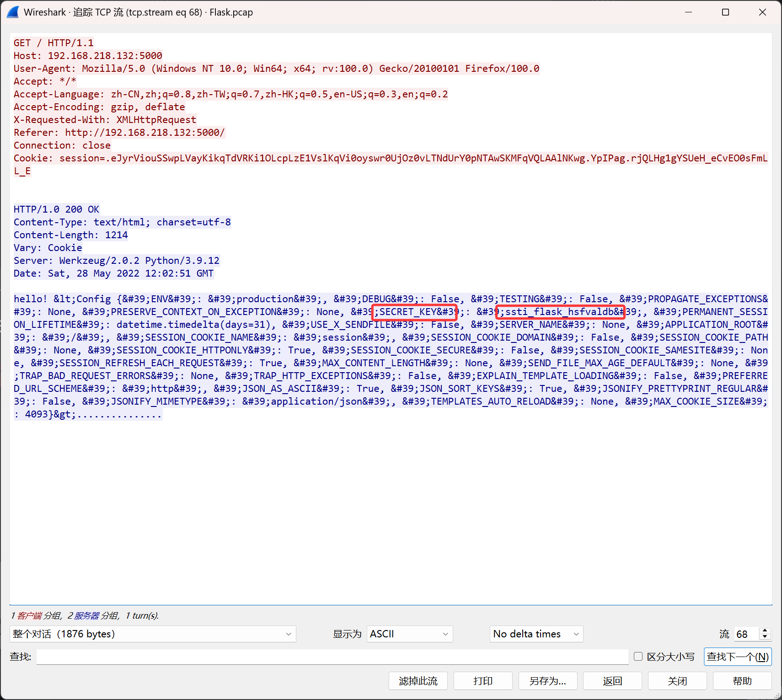Click the 'Host: 192.168.218.132:5000' header line

coord(88,56)
